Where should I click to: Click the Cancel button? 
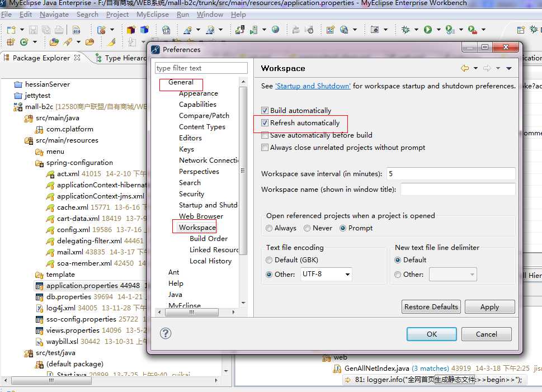click(x=487, y=334)
